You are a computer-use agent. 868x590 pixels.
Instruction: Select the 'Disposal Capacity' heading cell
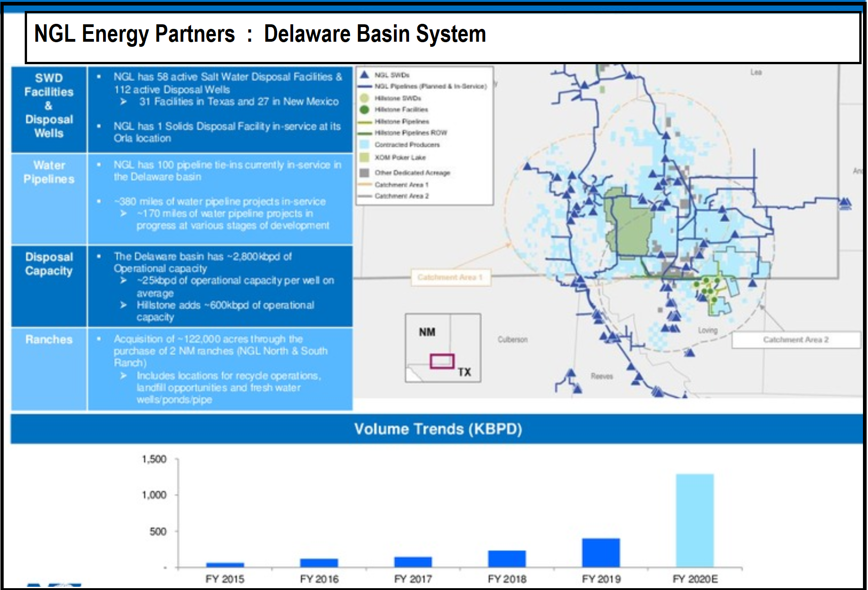49,286
